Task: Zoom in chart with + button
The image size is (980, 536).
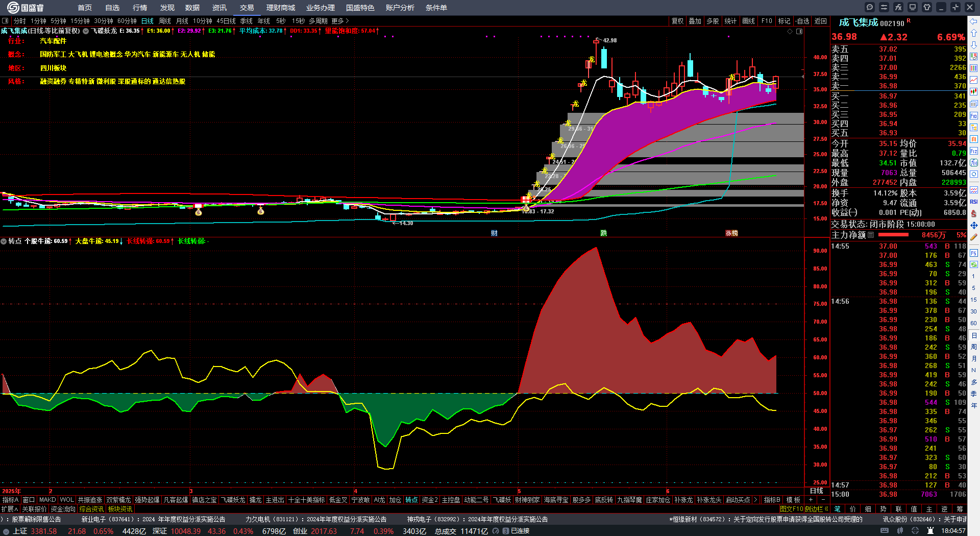Action: click(811, 500)
